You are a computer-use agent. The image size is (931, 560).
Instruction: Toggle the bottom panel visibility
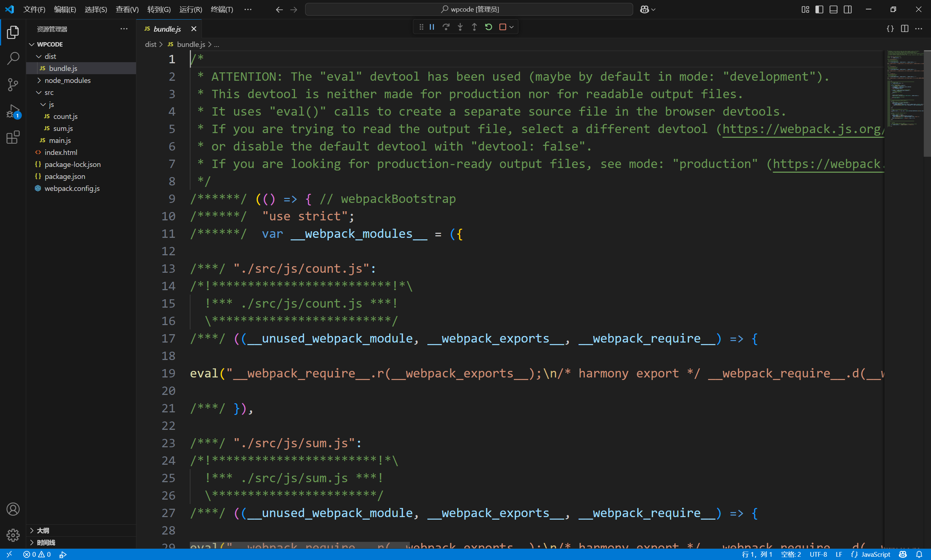click(833, 9)
